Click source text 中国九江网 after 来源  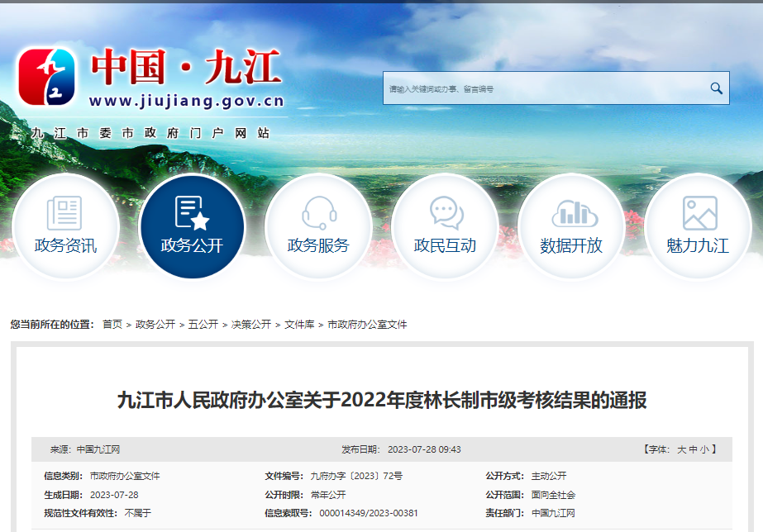98,450
